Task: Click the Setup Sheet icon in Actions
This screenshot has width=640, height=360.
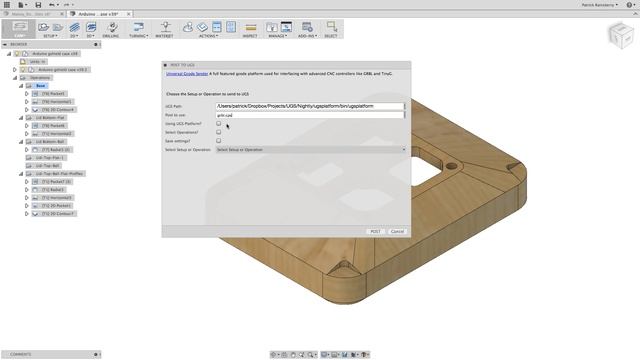Action: (x=217, y=27)
